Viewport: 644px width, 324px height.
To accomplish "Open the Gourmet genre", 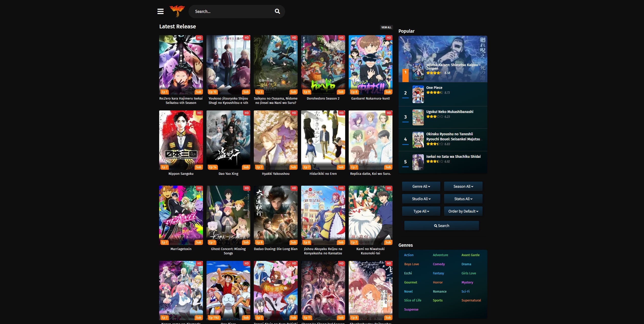I will [410, 282].
